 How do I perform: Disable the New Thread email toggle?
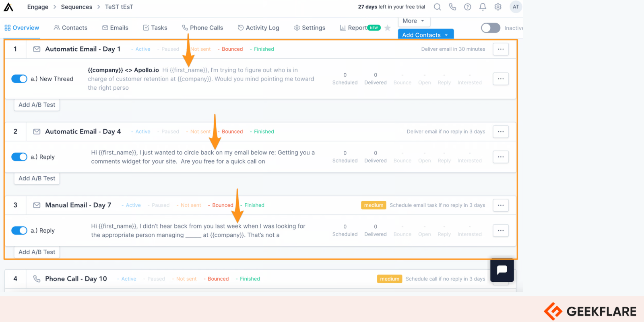pyautogui.click(x=19, y=79)
